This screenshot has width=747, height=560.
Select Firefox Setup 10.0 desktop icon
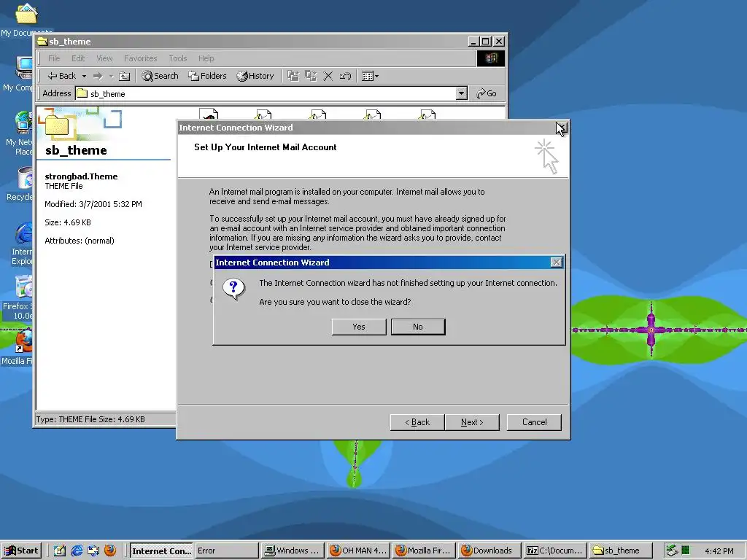[18, 297]
